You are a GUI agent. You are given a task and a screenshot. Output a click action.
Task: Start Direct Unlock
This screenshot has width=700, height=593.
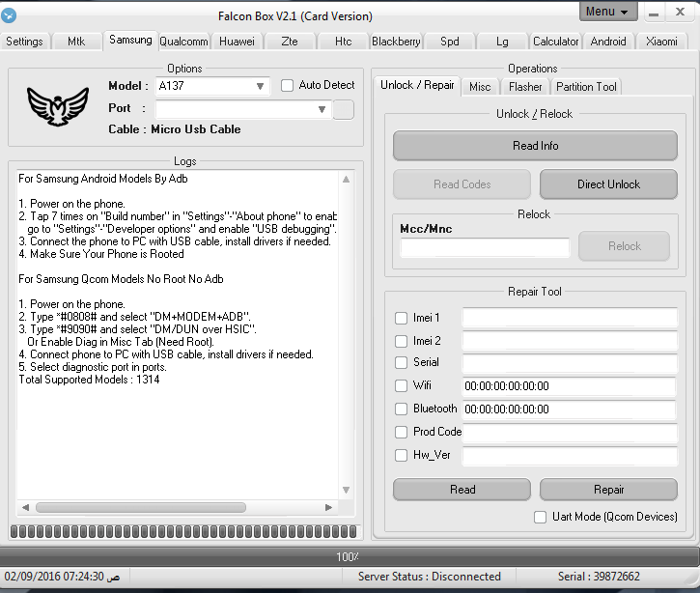pos(608,184)
